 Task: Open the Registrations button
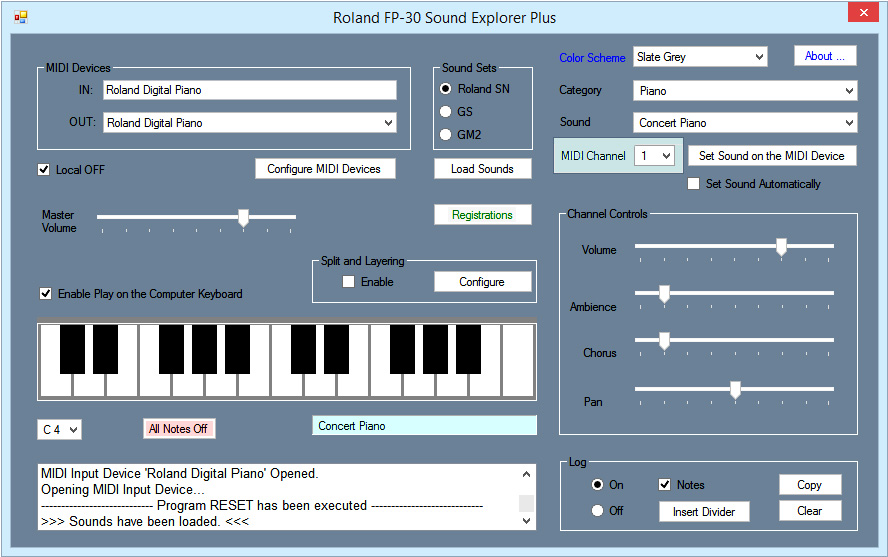(483, 215)
